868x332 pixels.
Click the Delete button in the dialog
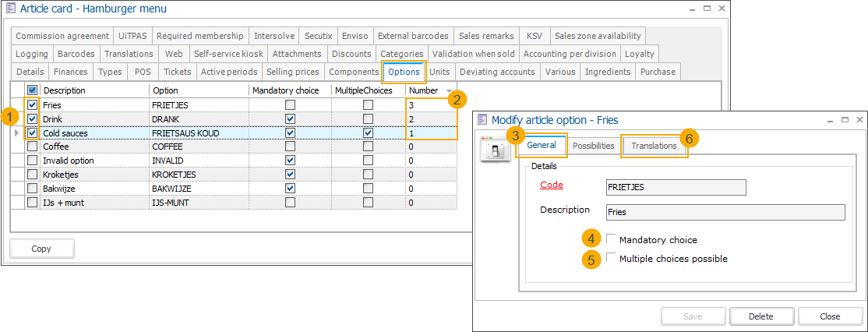click(760, 316)
